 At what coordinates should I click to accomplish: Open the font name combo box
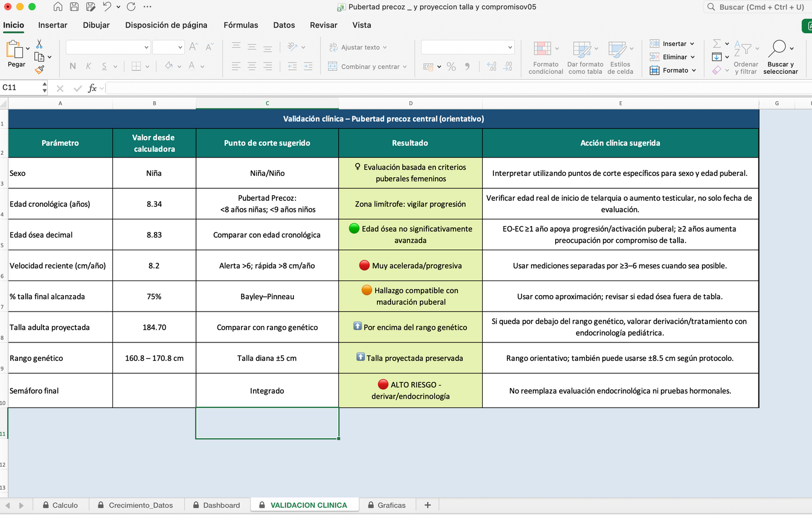(108, 47)
